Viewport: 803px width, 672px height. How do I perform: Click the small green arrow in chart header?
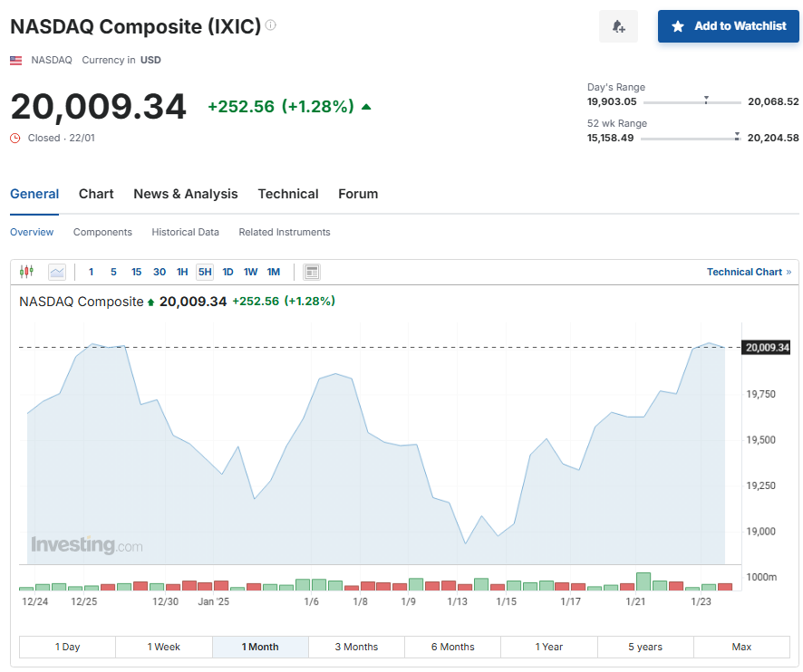(x=150, y=302)
